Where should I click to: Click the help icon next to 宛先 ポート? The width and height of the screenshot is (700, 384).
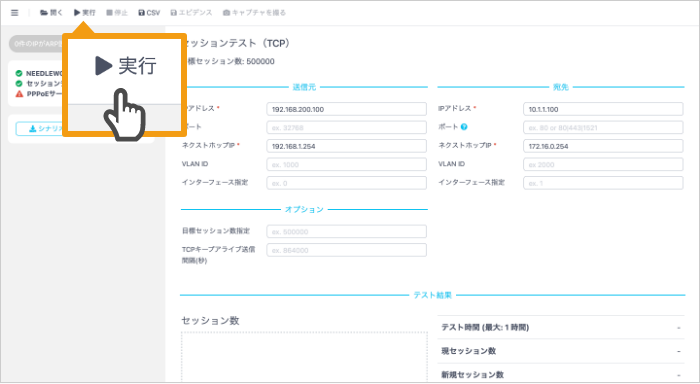tap(464, 127)
